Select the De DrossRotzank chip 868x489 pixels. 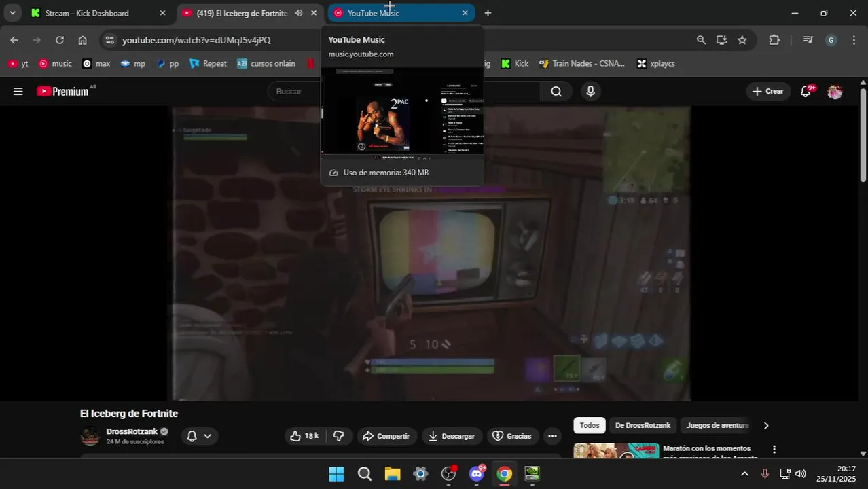643,426
